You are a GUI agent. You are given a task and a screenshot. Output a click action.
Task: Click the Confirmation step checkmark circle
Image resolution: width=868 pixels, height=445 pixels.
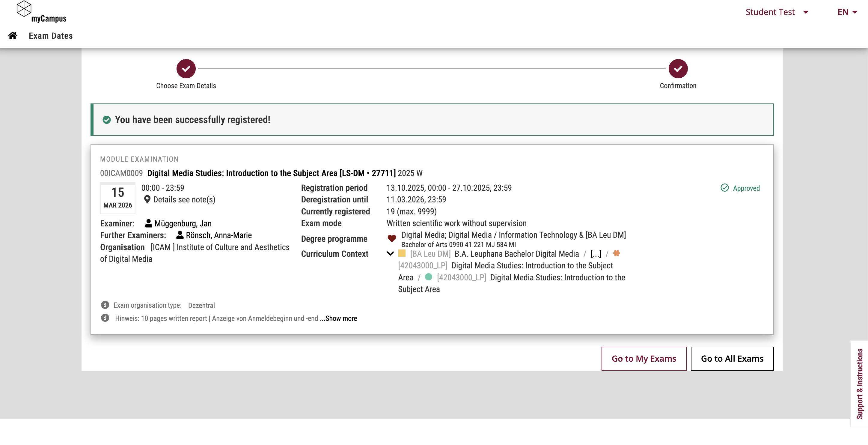[678, 69]
